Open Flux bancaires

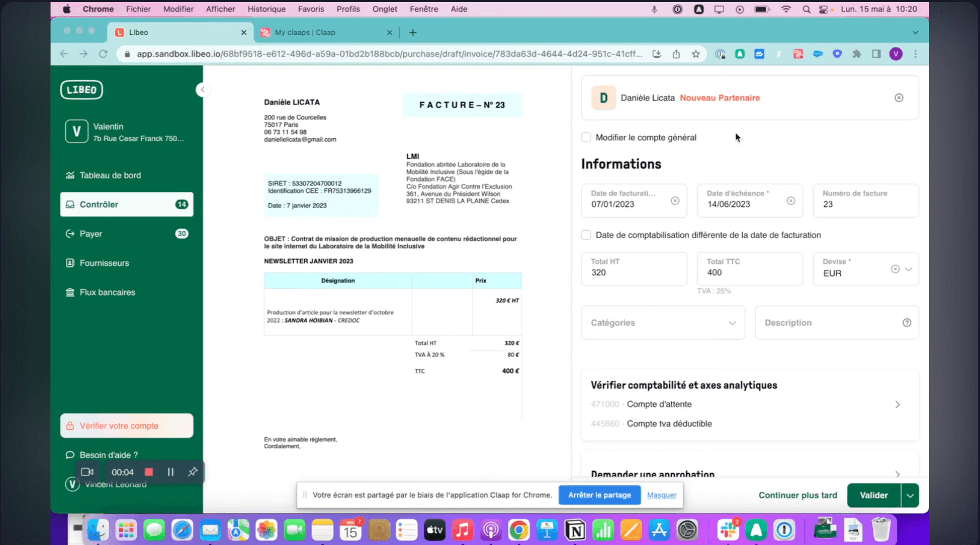pyautogui.click(x=127, y=292)
